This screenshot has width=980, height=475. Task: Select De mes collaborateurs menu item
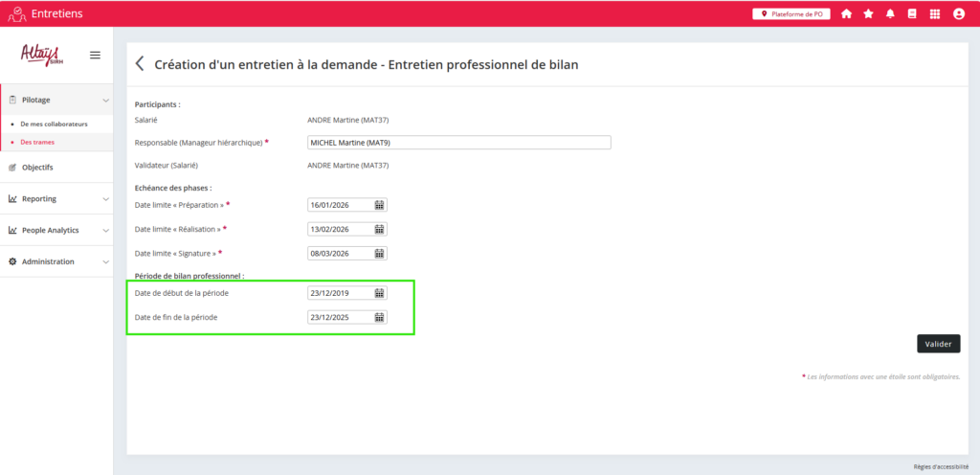[54, 124]
